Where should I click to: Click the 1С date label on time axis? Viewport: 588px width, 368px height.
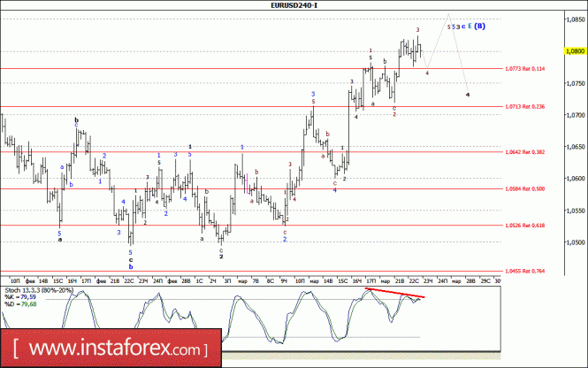coord(199,281)
